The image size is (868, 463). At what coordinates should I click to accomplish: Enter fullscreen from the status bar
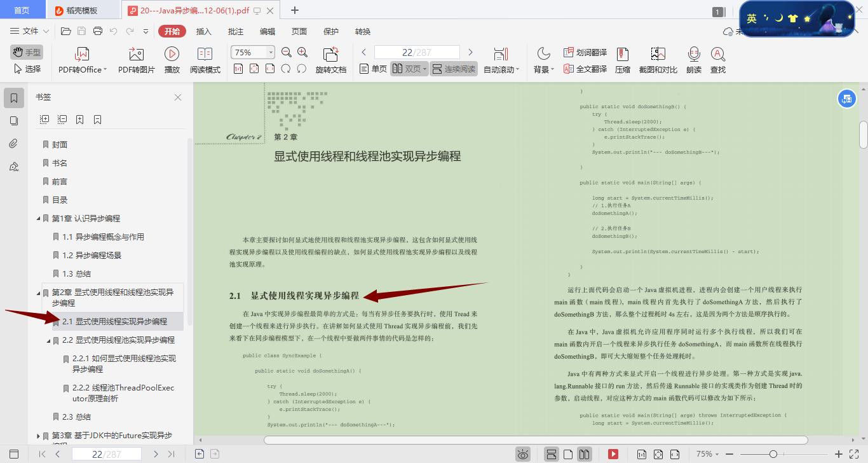(x=854, y=454)
